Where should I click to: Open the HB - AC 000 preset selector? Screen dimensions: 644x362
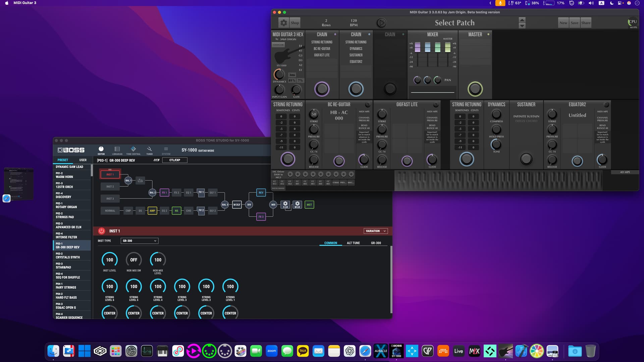click(x=339, y=115)
